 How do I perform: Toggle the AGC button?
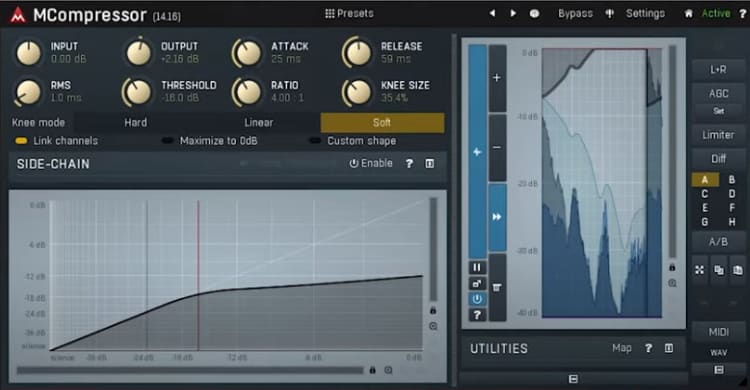pyautogui.click(x=718, y=93)
